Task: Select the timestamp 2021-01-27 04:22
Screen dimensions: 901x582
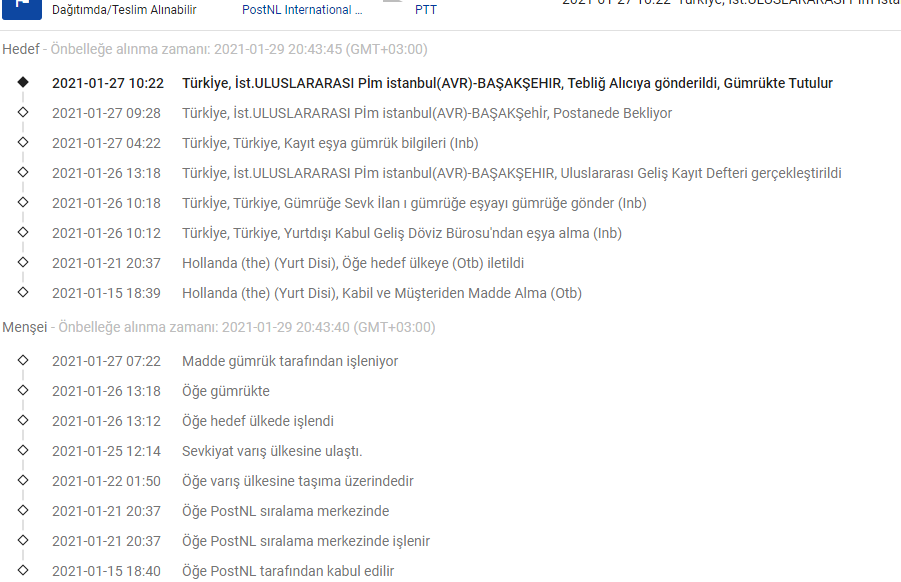Action: [106, 143]
